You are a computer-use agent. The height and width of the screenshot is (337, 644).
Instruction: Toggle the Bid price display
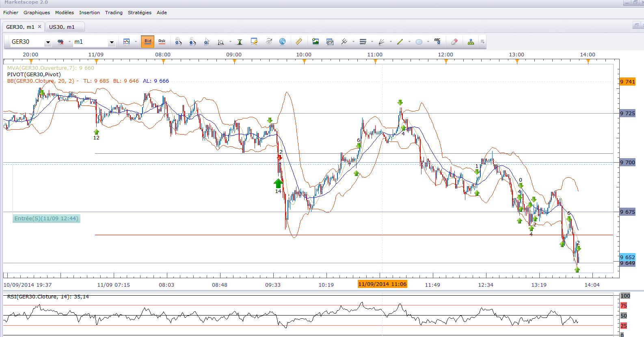coord(148,41)
